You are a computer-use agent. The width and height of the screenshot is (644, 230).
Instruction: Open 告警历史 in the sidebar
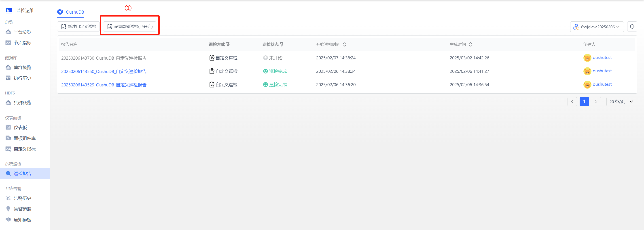pyautogui.click(x=22, y=198)
